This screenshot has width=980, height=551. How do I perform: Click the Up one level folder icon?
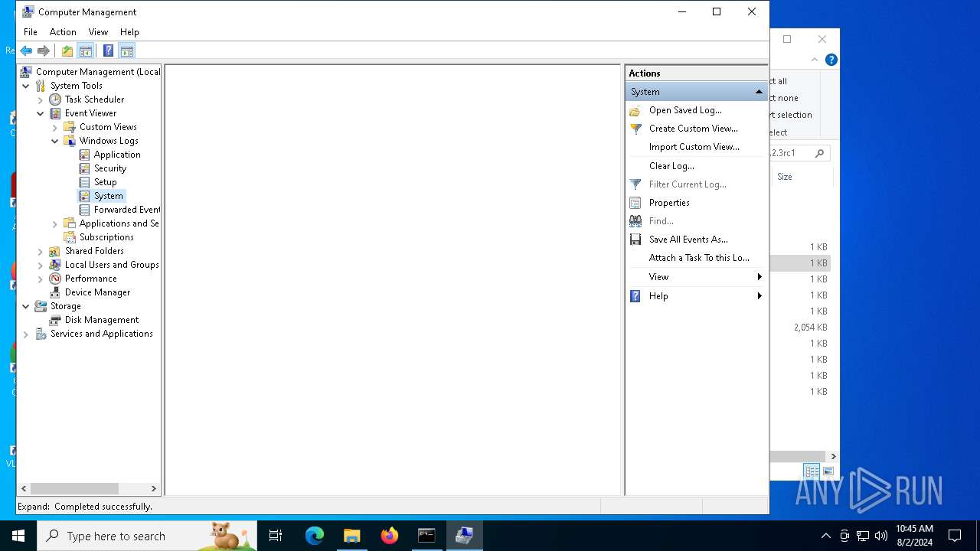(x=67, y=51)
